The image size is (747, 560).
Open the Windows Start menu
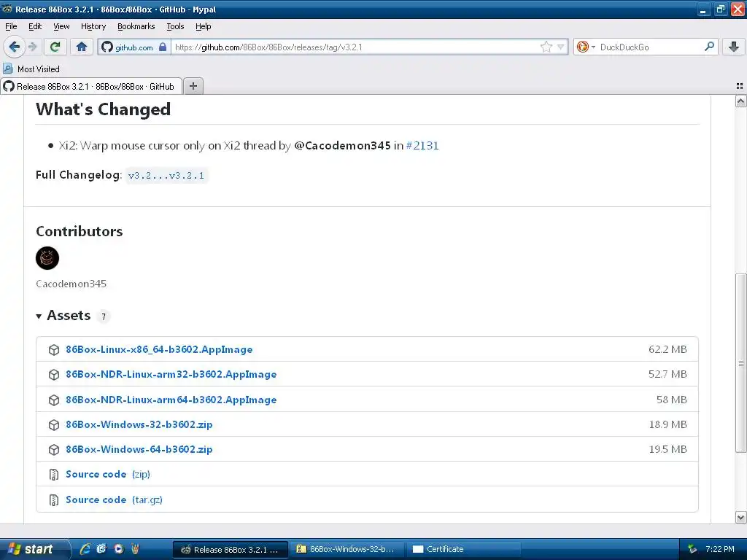(x=34, y=549)
